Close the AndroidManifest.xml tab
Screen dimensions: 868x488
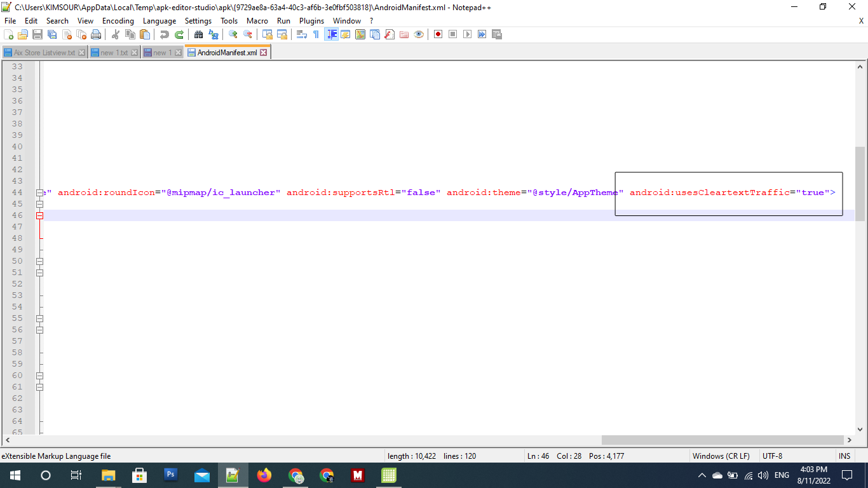click(264, 53)
